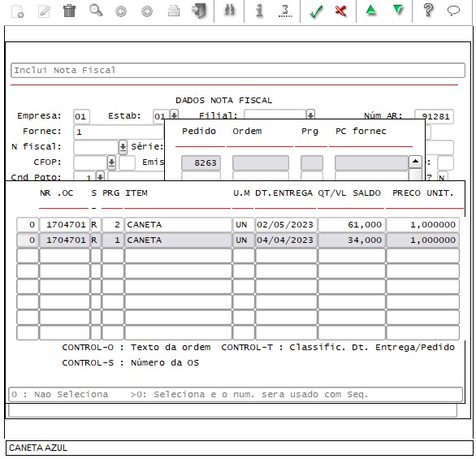
Task: Open help with question mark icon
Action: pyautogui.click(x=428, y=11)
